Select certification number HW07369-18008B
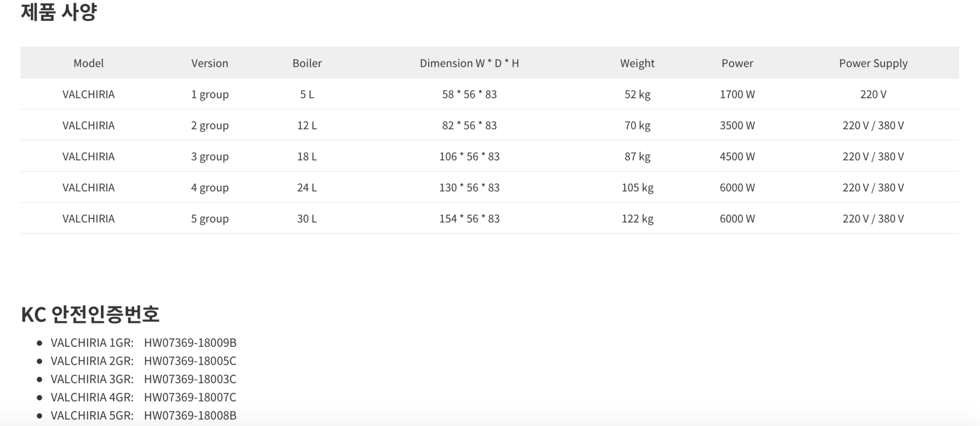980x426 pixels. pyautogui.click(x=190, y=415)
